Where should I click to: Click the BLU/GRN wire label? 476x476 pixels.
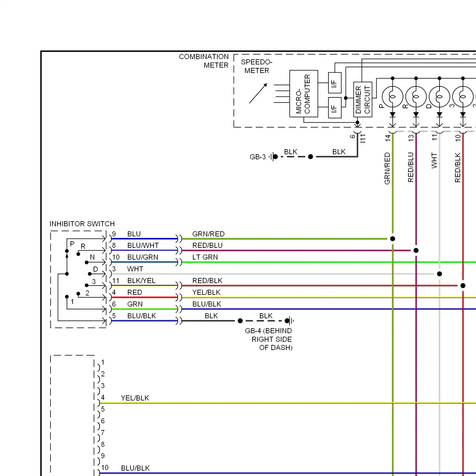pyautogui.click(x=143, y=257)
